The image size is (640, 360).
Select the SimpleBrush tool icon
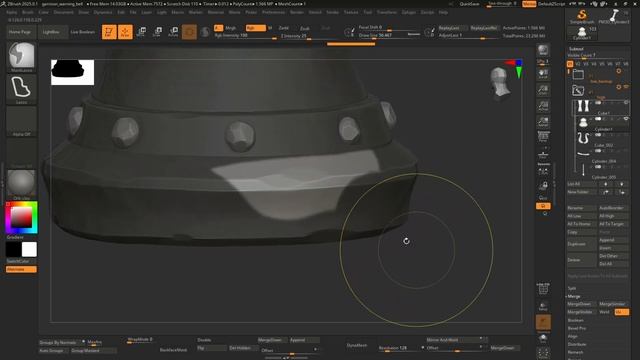[x=582, y=17]
